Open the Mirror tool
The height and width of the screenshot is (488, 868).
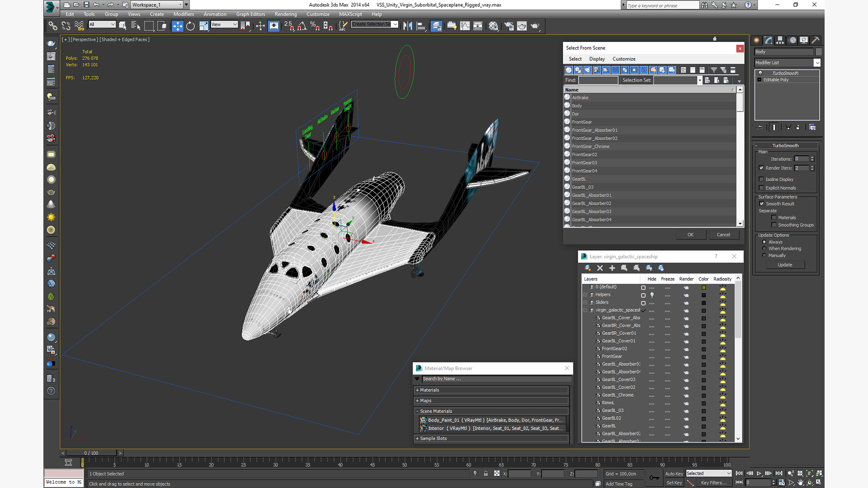point(408,26)
